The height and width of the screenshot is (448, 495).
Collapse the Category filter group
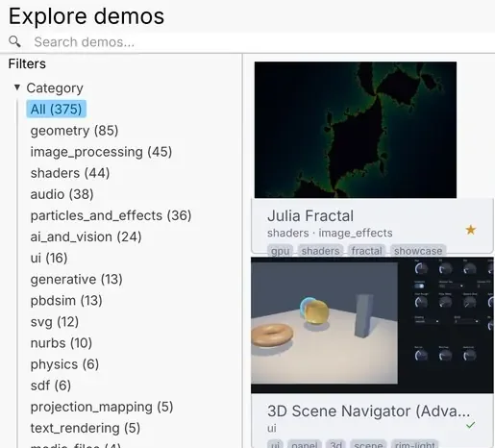17,87
